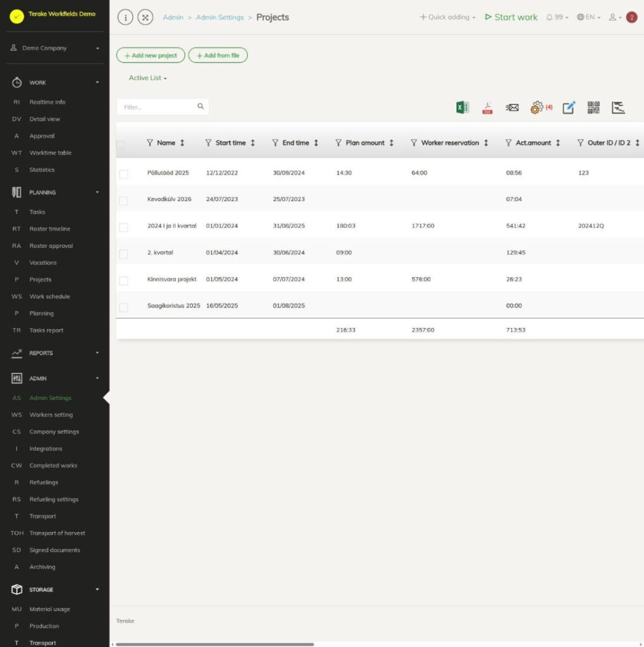Screen dimensions: 644x647
Task: Export the project list to Excel
Action: pyautogui.click(x=463, y=107)
